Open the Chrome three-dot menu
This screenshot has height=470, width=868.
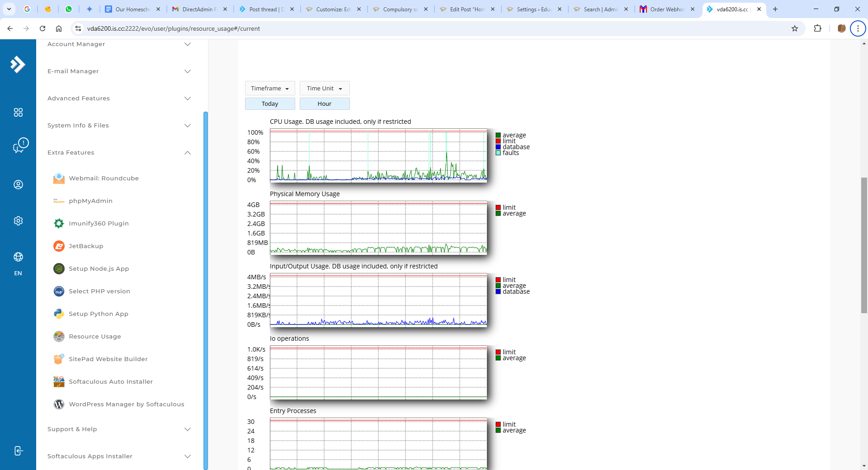pyautogui.click(x=858, y=28)
